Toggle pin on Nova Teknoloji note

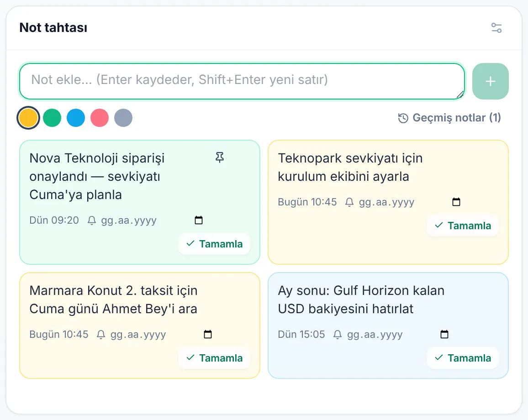[x=220, y=157]
